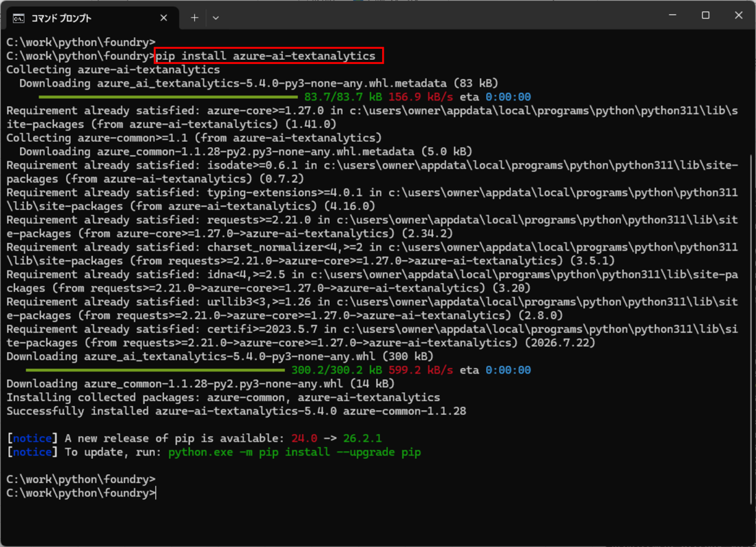Open a new terminal tab

194,18
